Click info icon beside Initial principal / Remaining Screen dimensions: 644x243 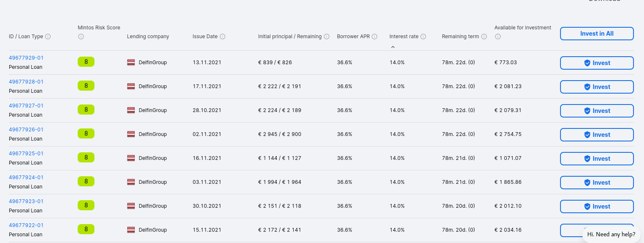327,37
